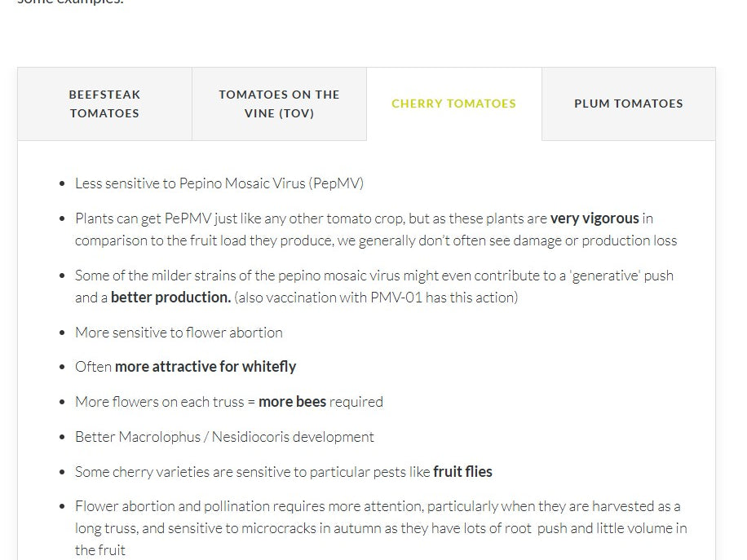Open the Beefsteak Tomatoes tab
Viewport: 747px width, 560px height.
tap(104, 104)
